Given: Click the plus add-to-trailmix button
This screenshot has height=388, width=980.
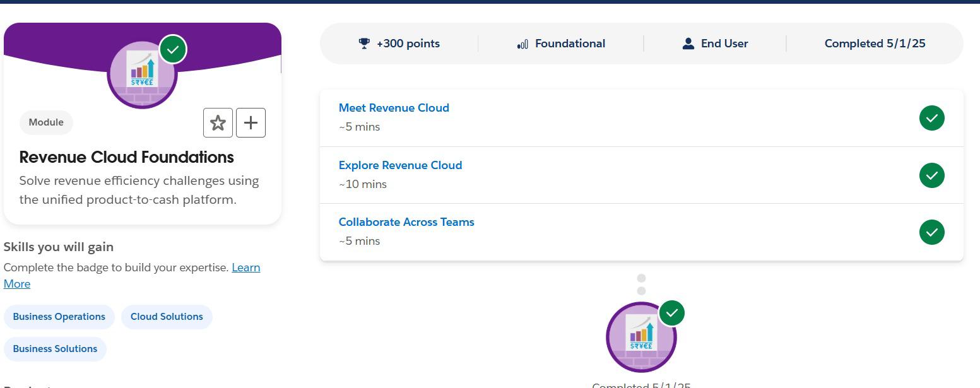Looking at the screenshot, I should coord(251,122).
